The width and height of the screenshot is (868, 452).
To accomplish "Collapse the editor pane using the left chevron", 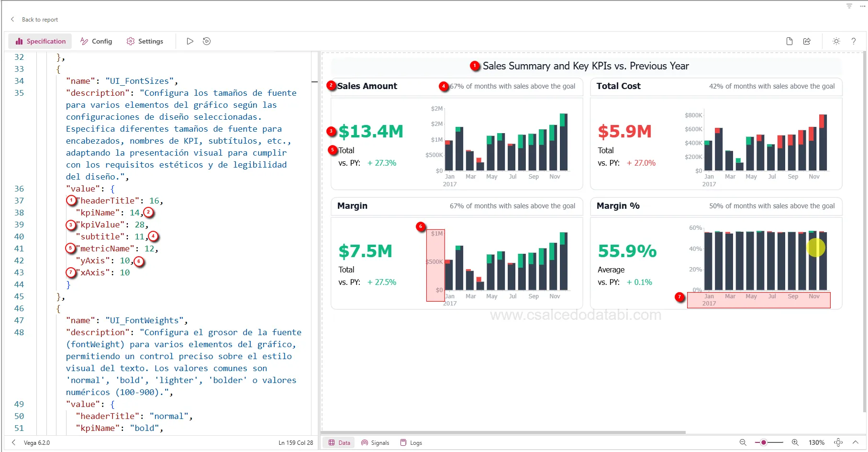I will 13,442.
